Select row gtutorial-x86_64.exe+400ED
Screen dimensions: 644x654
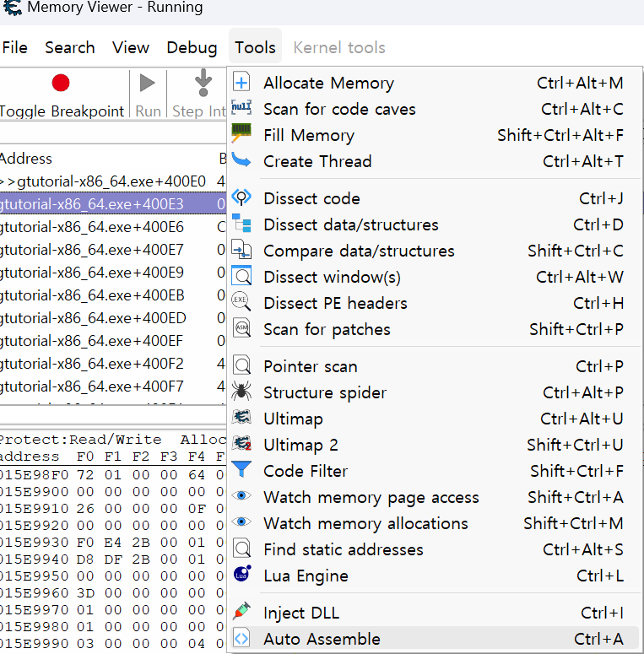tap(112, 318)
